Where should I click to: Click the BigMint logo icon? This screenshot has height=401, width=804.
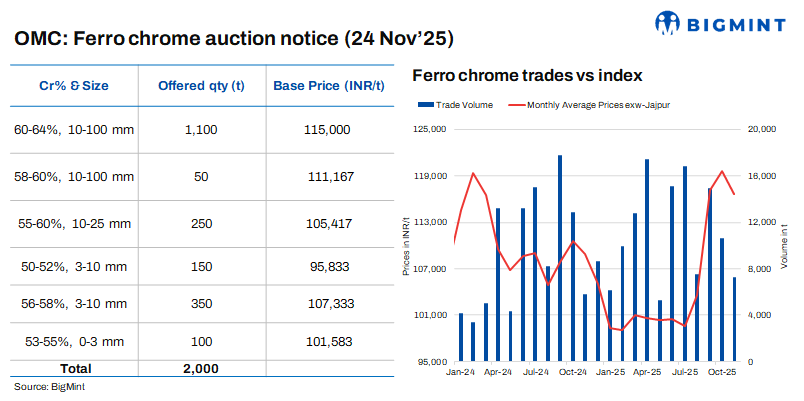tap(670, 22)
